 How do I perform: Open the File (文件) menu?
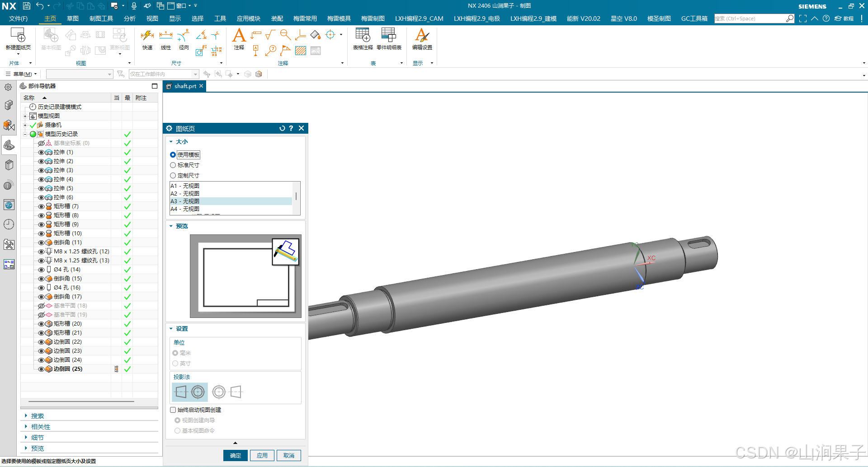tap(18, 19)
